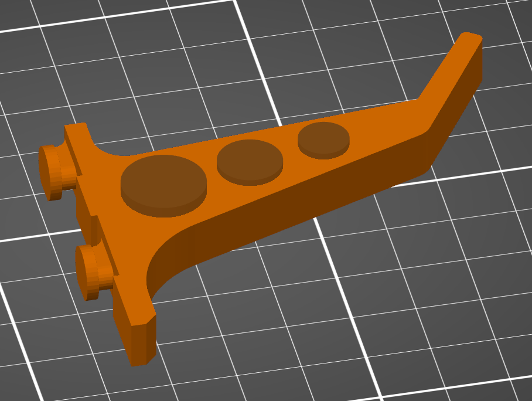Select the lower mounting peg knob
The width and height of the screenshot is (532, 401).
click(x=88, y=272)
